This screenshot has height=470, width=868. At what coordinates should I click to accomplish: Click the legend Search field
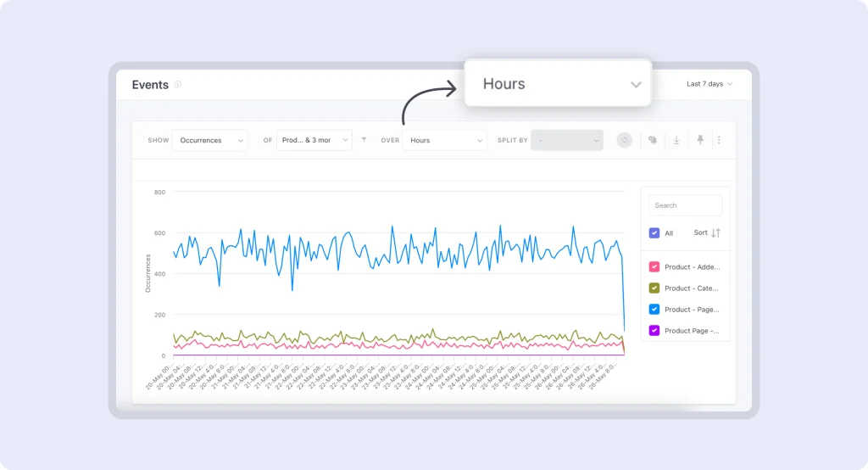(x=685, y=205)
